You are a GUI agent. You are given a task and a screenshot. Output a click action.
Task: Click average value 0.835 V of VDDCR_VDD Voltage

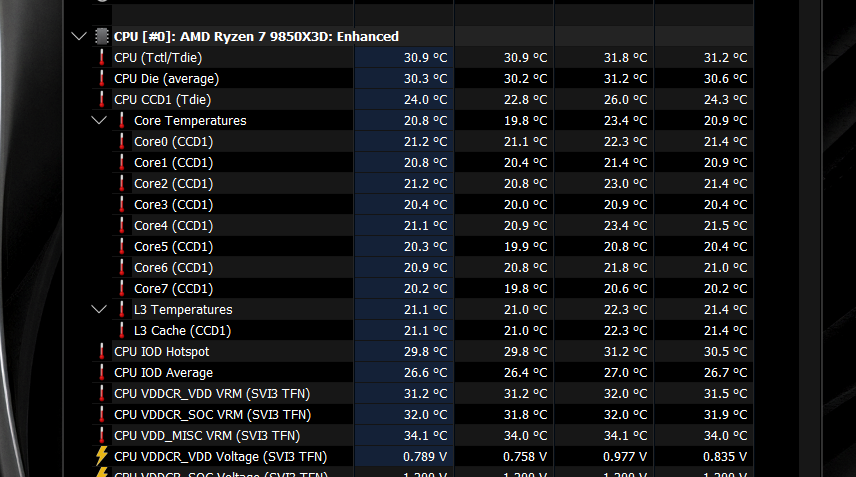pyautogui.click(x=725, y=457)
